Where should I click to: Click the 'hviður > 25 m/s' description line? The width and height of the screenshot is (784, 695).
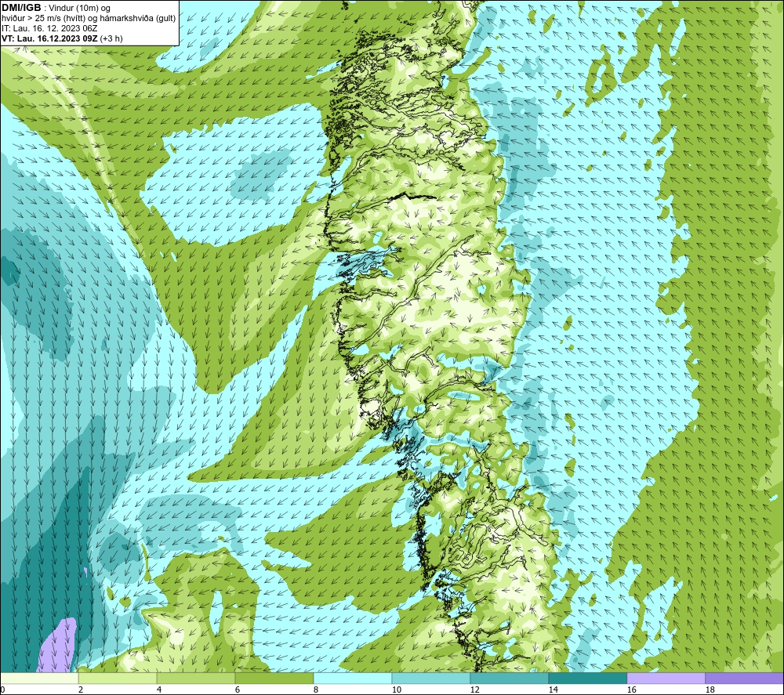click(x=89, y=18)
